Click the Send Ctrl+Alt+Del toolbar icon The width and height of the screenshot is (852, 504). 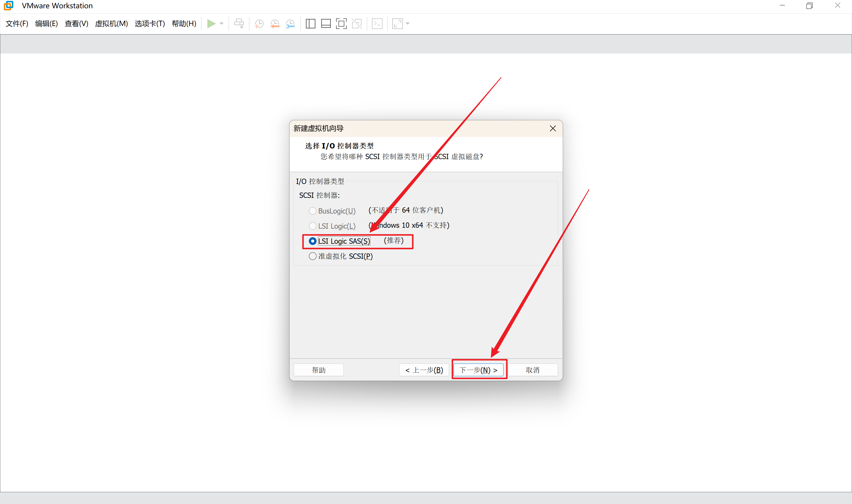point(239,24)
